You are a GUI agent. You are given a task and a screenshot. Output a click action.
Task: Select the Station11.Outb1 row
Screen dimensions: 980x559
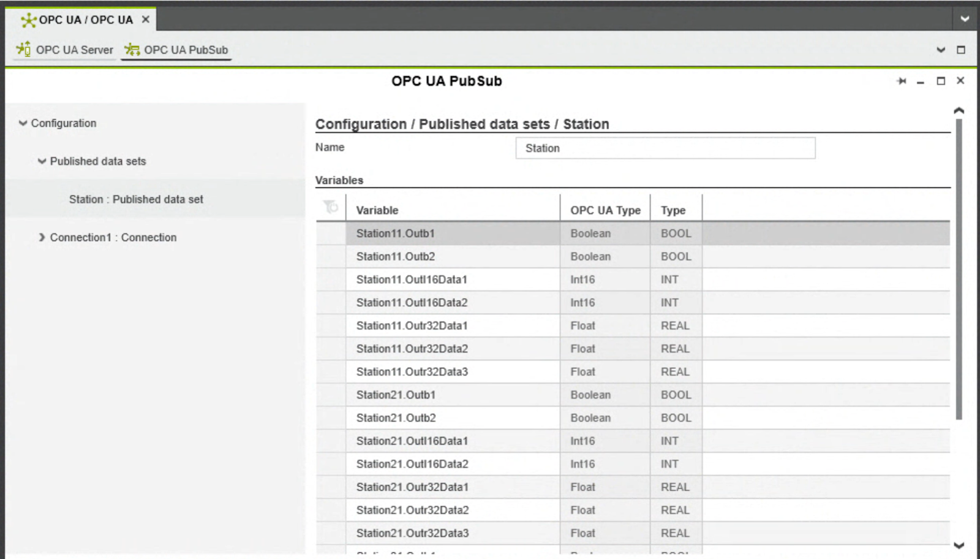[633, 234]
